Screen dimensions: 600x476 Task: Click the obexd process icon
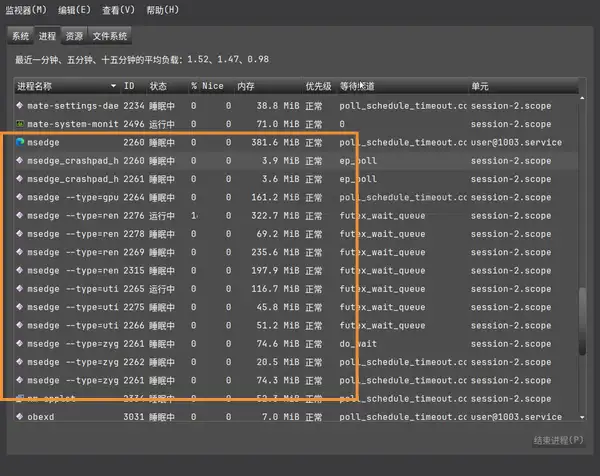(20, 417)
